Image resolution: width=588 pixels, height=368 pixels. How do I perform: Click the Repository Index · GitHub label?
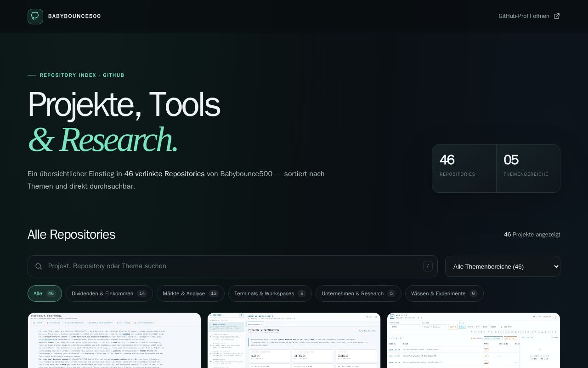[82, 75]
